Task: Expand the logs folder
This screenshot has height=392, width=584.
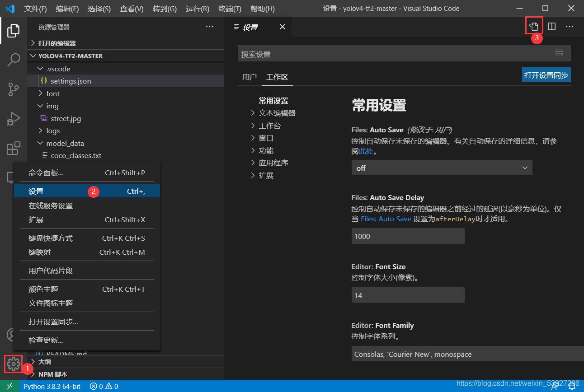Action: pyautogui.click(x=126, y=131)
